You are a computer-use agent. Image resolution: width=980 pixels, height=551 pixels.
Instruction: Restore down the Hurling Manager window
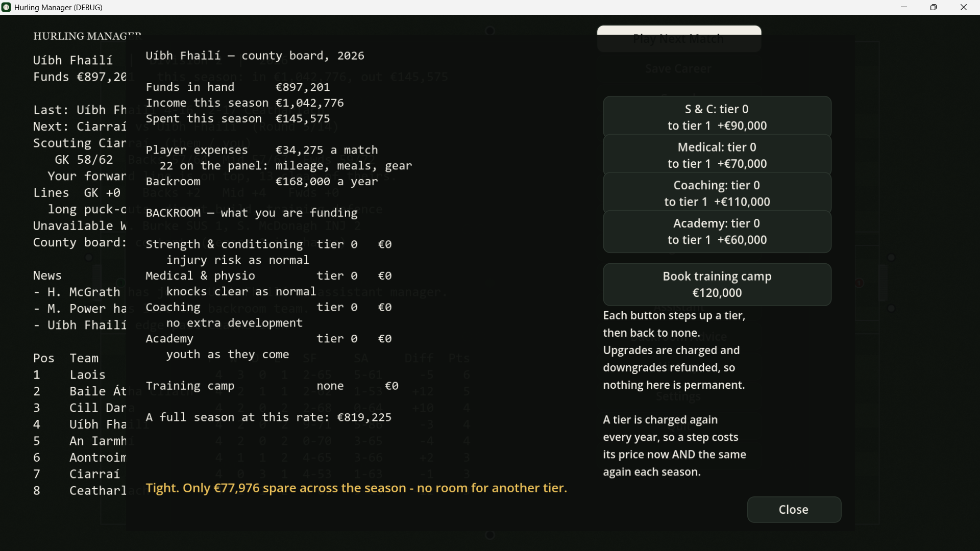click(x=934, y=7)
